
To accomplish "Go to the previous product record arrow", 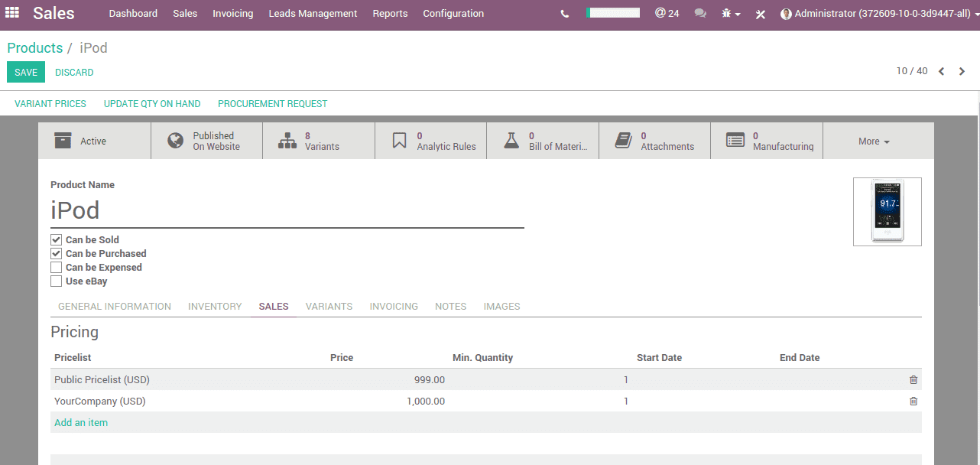I will click(x=942, y=71).
